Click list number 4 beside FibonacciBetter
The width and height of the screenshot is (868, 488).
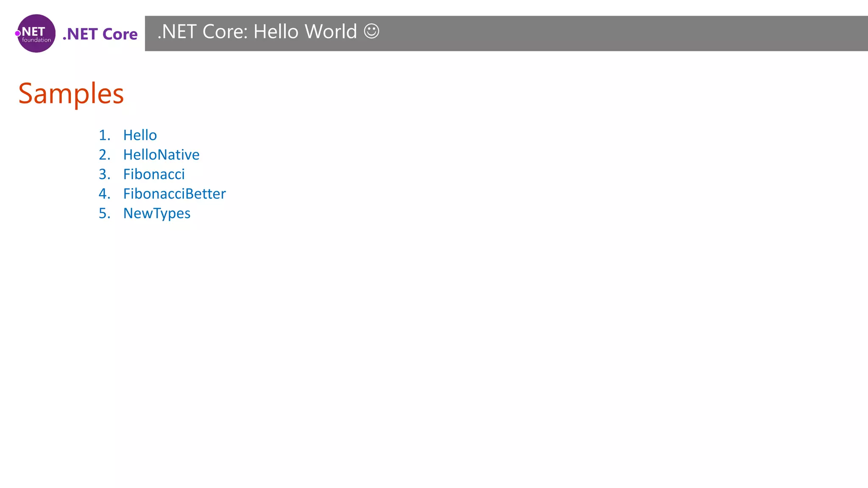pos(104,194)
